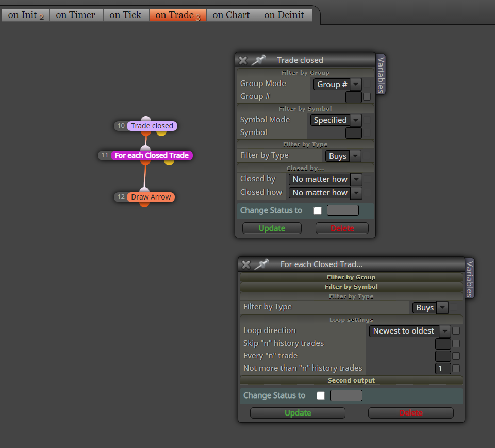Select the Trade closed block
This screenshot has height=448, width=495.
coord(152,126)
